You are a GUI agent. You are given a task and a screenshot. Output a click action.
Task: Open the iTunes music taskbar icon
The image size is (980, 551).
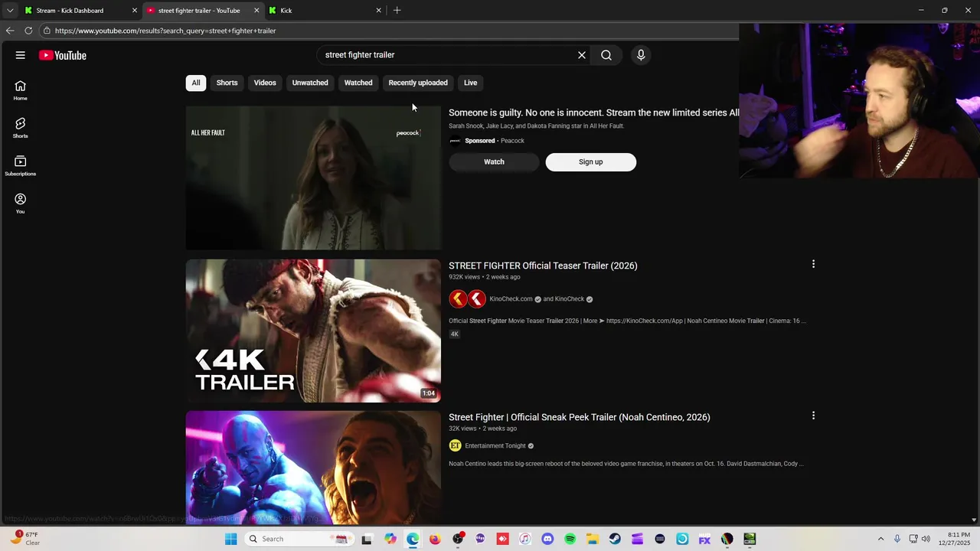[x=524, y=539]
